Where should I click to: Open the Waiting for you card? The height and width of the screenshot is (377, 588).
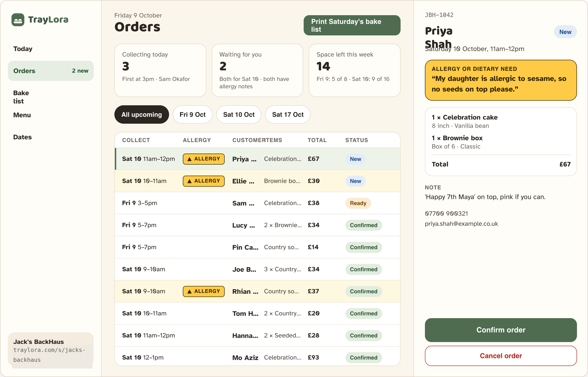pyautogui.click(x=257, y=70)
